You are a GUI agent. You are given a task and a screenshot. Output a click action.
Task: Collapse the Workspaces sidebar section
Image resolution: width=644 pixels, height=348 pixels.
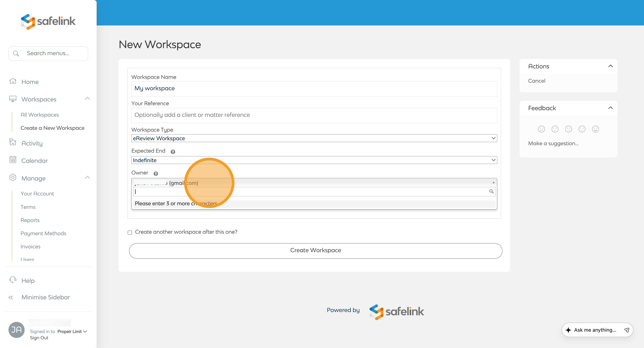[87, 99]
